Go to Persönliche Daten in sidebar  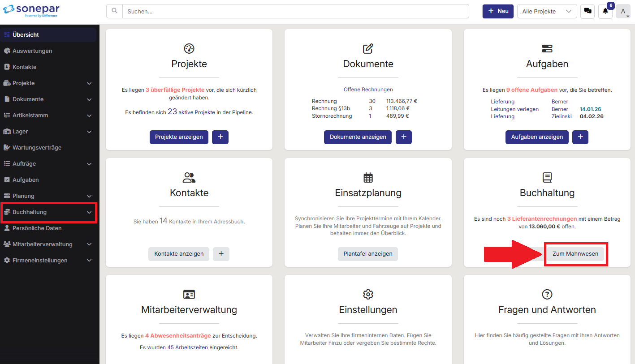pos(37,228)
